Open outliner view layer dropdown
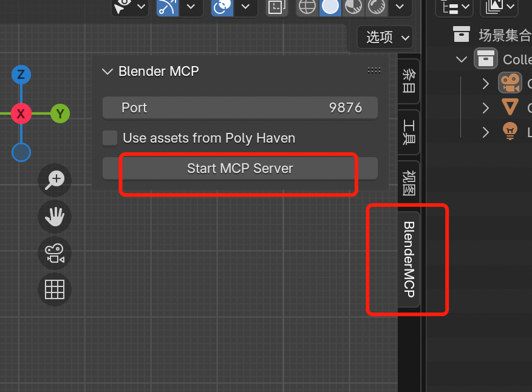Screen dimensions: 532x392 499,7
